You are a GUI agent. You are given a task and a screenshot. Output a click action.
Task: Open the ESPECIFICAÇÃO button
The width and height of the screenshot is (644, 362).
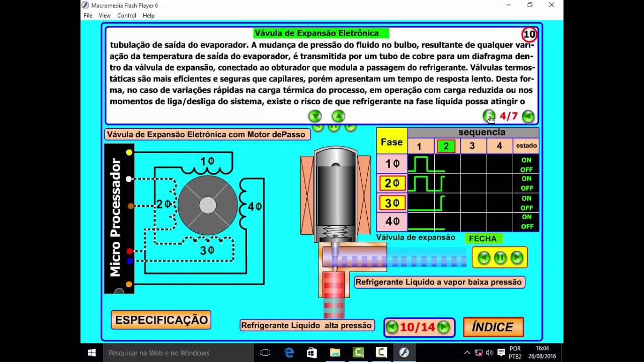(x=161, y=320)
